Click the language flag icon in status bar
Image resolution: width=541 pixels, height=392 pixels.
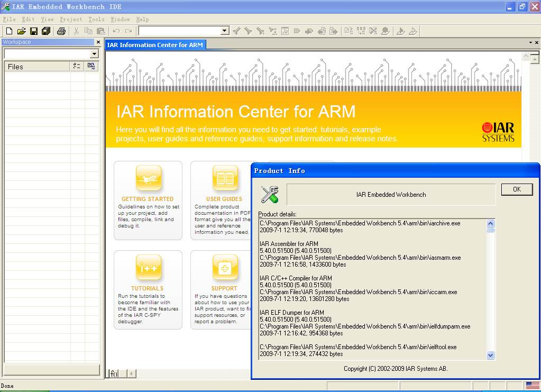pos(533,386)
